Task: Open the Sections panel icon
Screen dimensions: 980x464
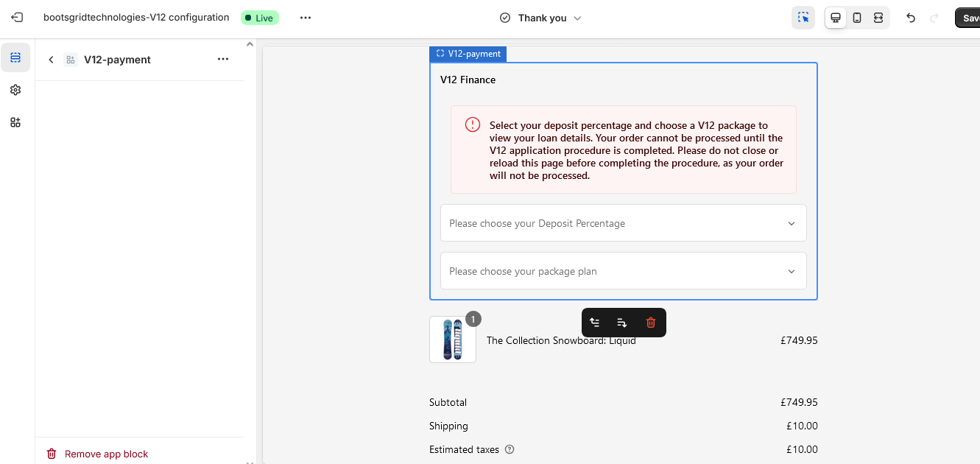Action: point(15,57)
